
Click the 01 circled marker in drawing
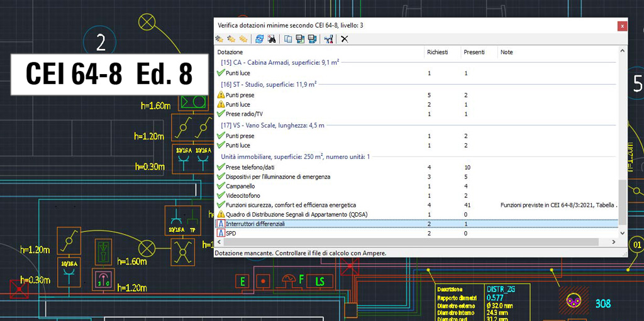tap(637, 246)
